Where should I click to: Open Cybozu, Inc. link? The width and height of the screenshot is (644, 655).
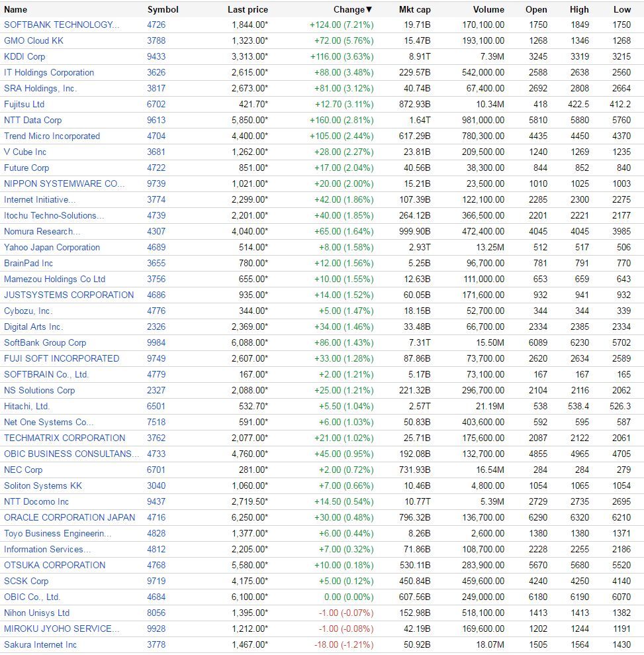click(x=28, y=311)
